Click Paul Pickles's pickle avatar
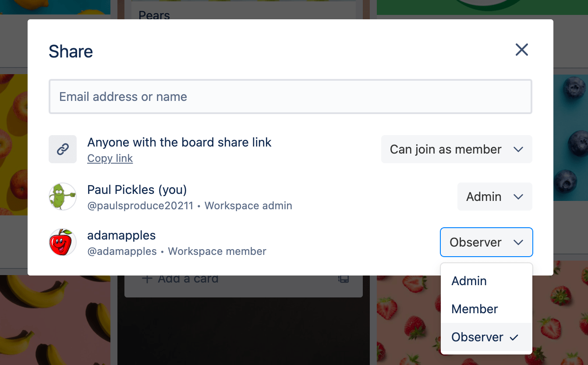The image size is (588, 365). (63, 197)
